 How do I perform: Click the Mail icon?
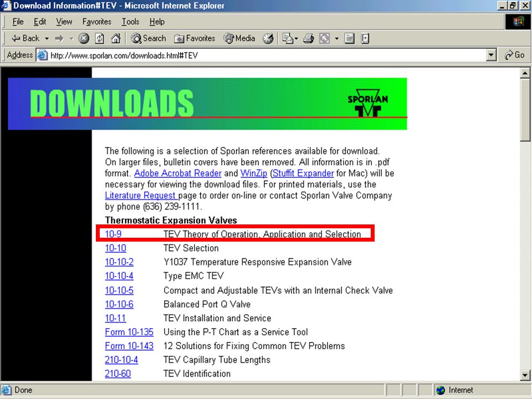pyautogui.click(x=288, y=38)
